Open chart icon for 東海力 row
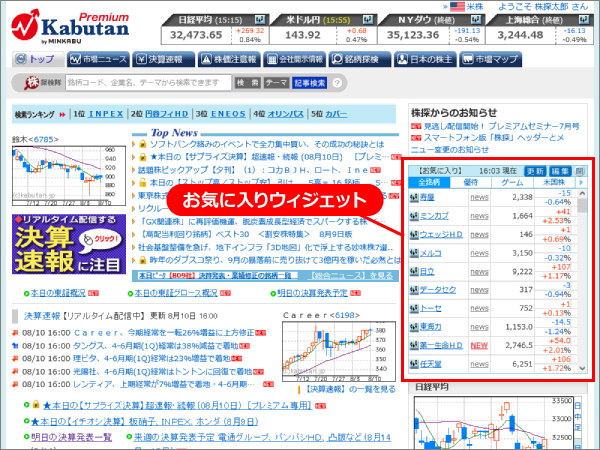600x450 pixels. pos(414,327)
